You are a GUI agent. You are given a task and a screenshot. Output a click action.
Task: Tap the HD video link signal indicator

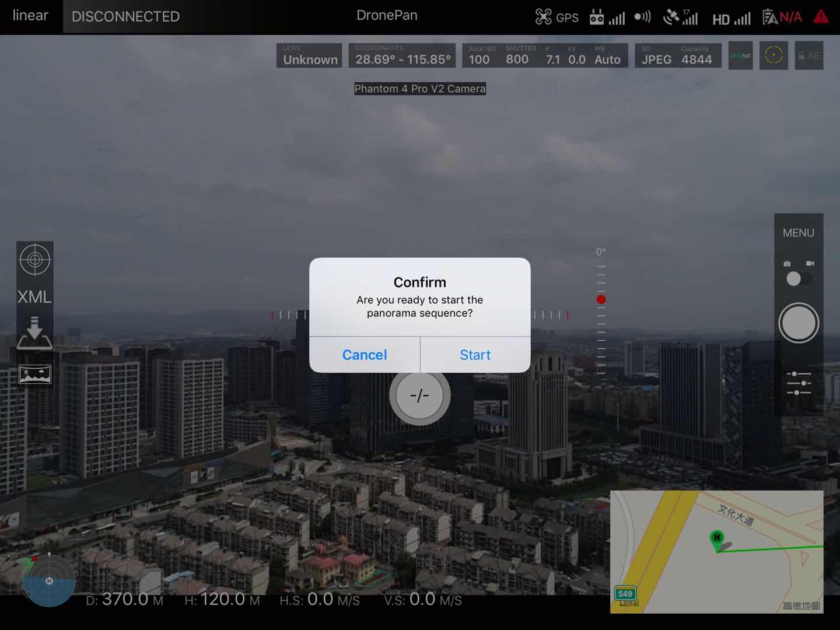731,19
